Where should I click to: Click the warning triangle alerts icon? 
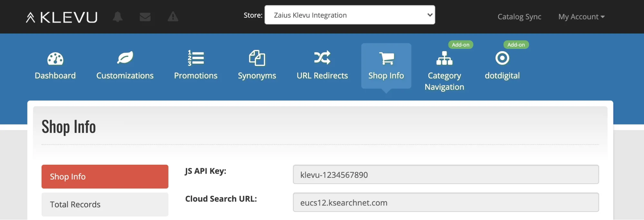(173, 16)
